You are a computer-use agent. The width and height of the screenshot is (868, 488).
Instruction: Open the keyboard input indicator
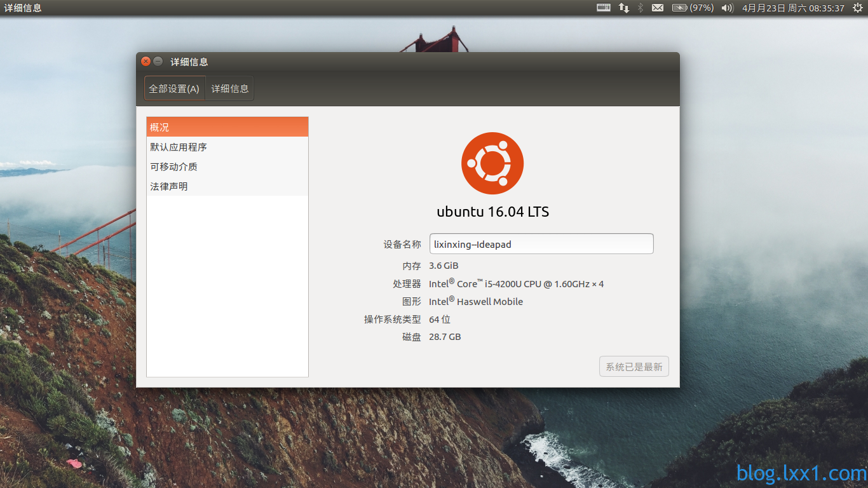coord(604,8)
